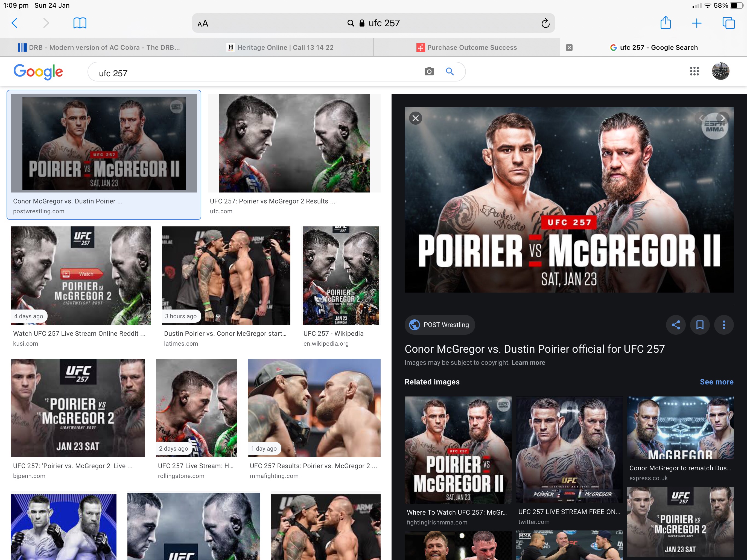747x560 pixels.
Task: Open new tab with plus icon
Action: tap(696, 23)
